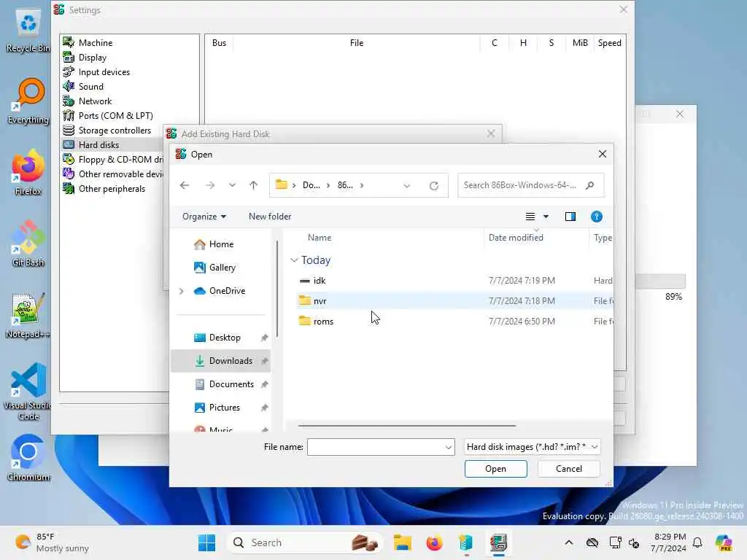The height and width of the screenshot is (560, 747).
Task: Expand address bar previous locations
Action: pos(406,186)
